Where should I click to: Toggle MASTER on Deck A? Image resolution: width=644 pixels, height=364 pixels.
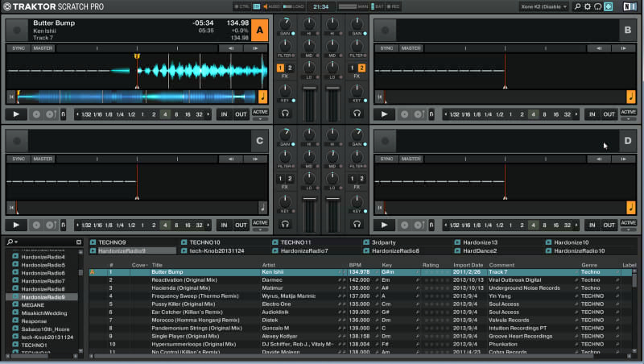click(43, 48)
